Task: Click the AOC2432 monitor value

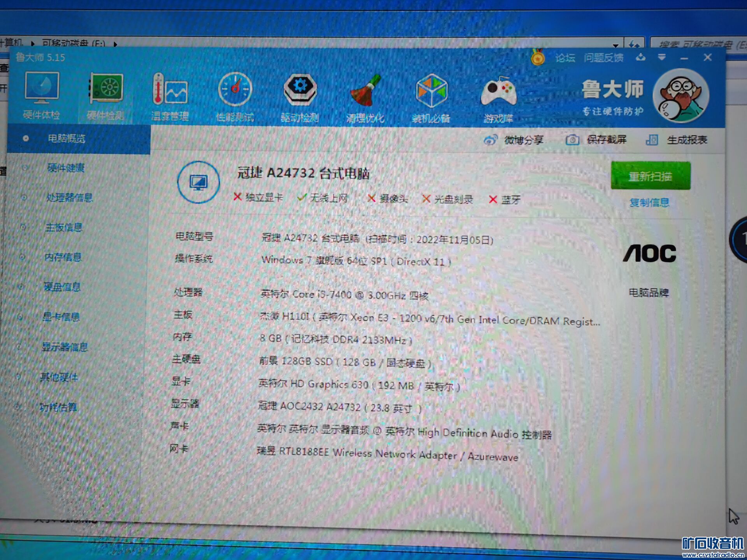Action: pos(340,407)
